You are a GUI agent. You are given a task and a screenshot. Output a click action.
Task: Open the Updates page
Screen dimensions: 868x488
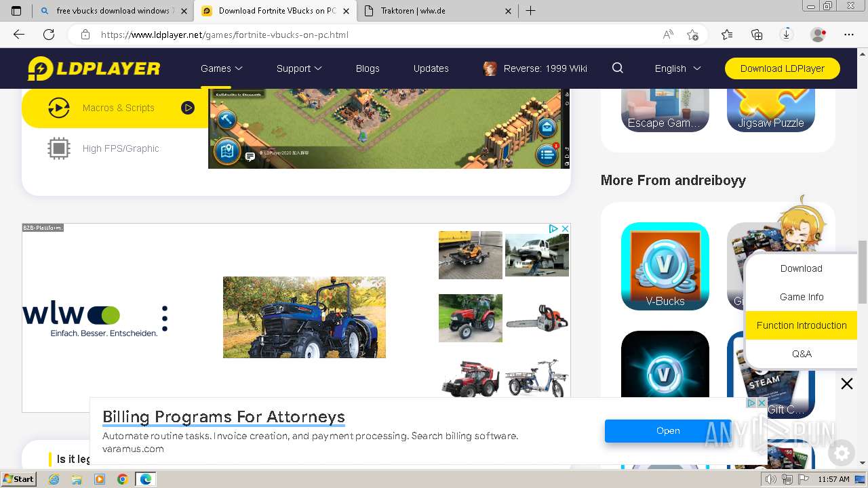[431, 68]
